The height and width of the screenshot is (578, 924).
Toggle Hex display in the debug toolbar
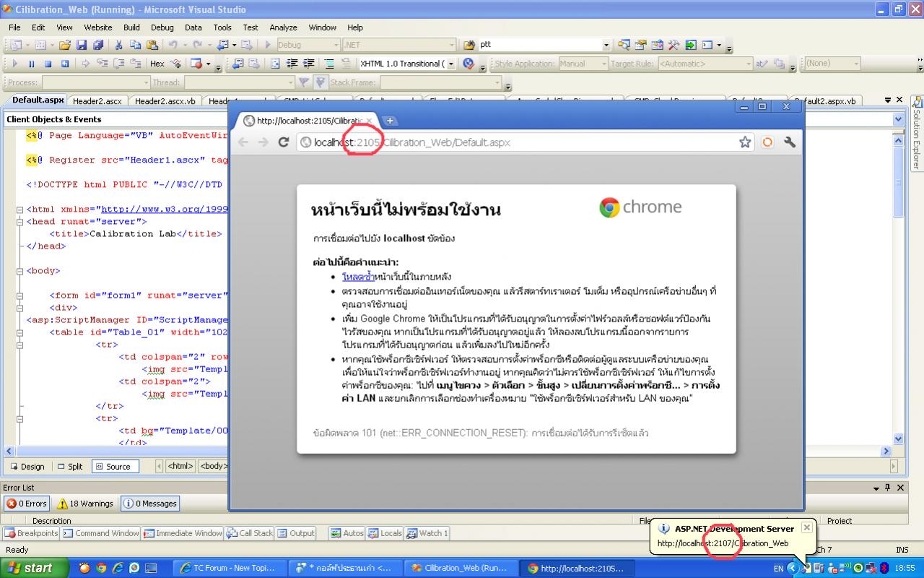coord(157,64)
